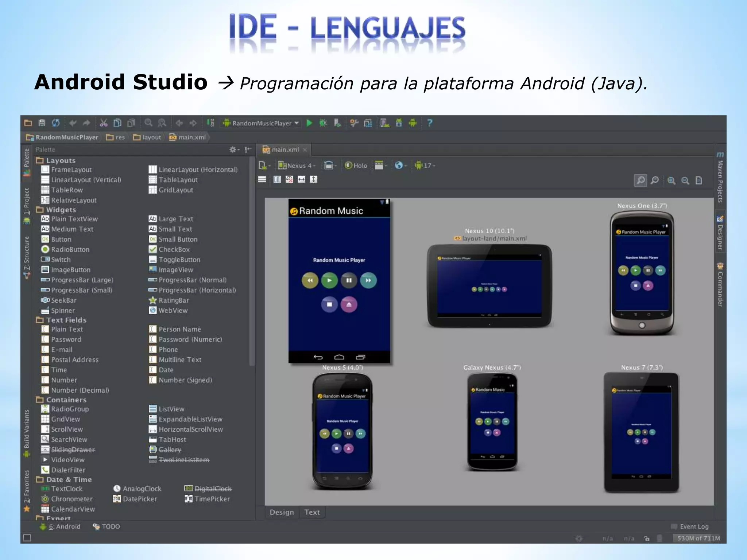This screenshot has height=560, width=747.
Task: Click the Copy icon in the toolbar
Action: click(x=117, y=123)
